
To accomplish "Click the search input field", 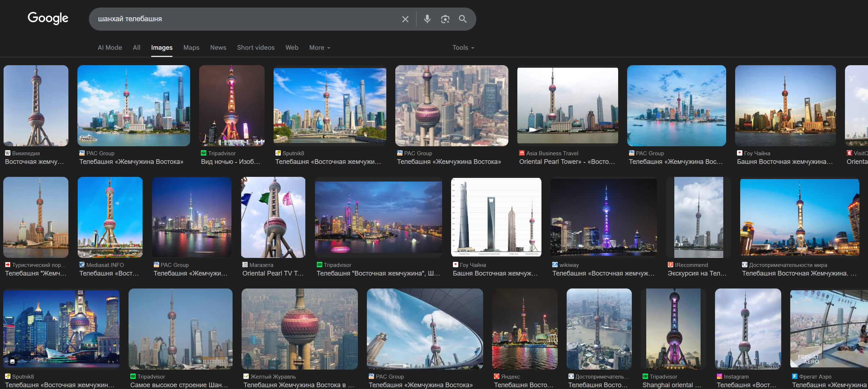I will tap(245, 19).
